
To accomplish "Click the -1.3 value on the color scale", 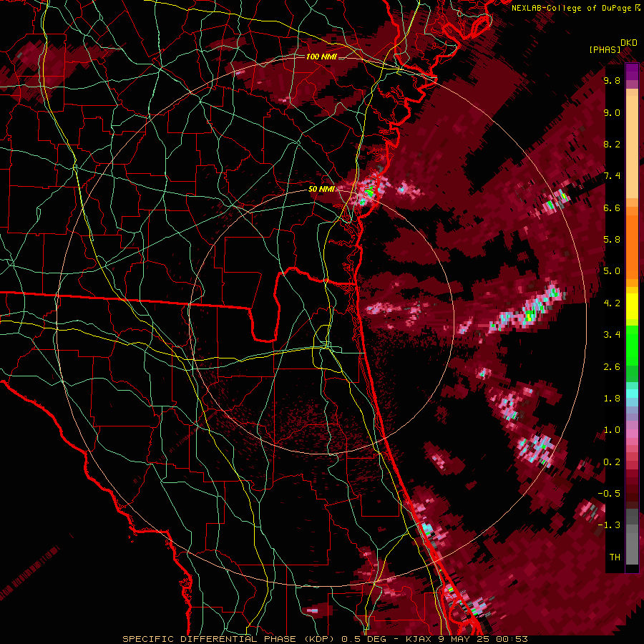I will point(609,525).
